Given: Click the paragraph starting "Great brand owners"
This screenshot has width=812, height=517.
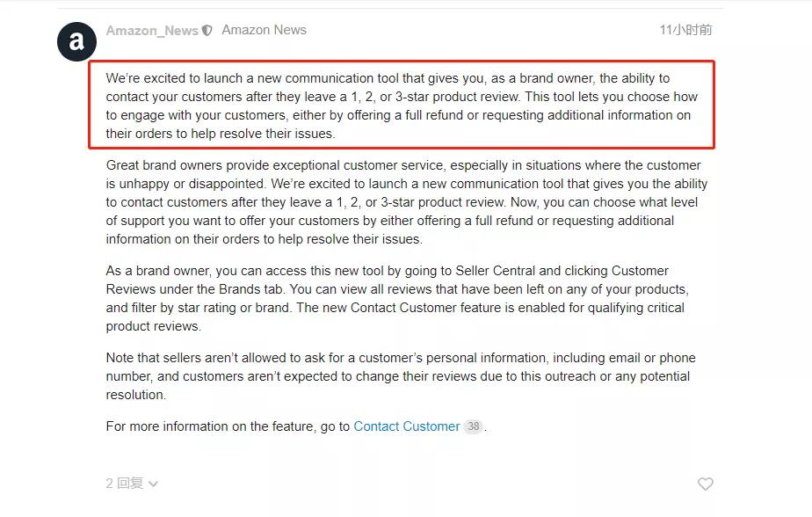Looking at the screenshot, I should (x=406, y=202).
